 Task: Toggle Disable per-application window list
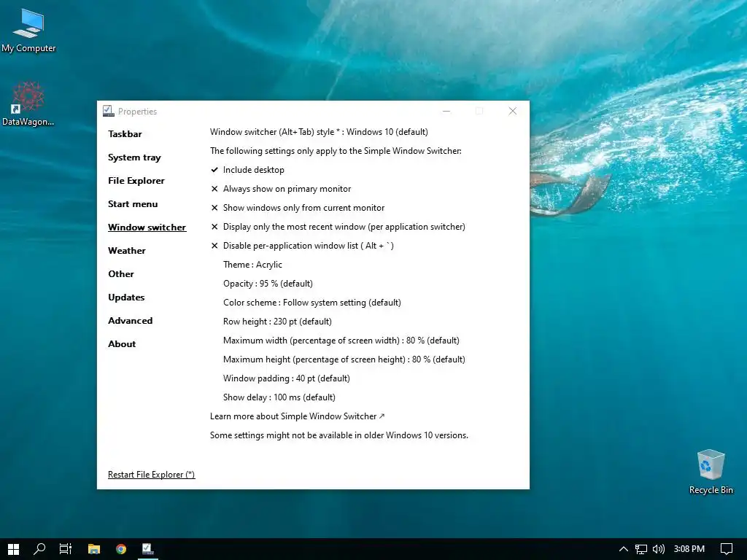click(x=303, y=246)
